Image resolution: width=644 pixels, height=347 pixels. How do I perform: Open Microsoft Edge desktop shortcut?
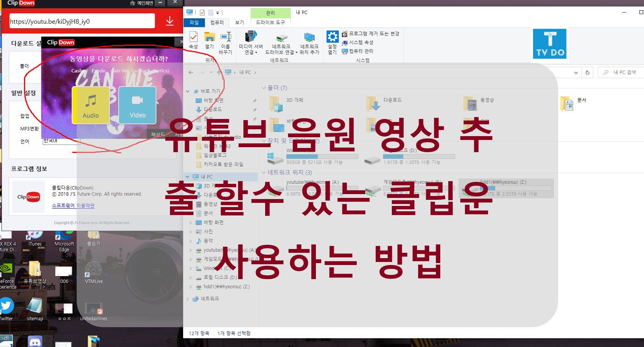pos(64,241)
